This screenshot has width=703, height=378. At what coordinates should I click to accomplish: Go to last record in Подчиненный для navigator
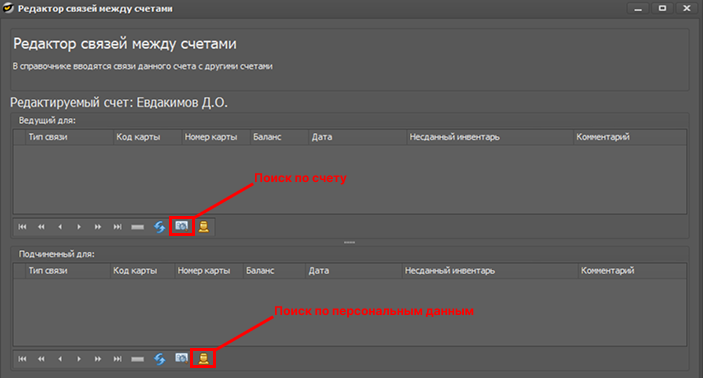point(117,359)
